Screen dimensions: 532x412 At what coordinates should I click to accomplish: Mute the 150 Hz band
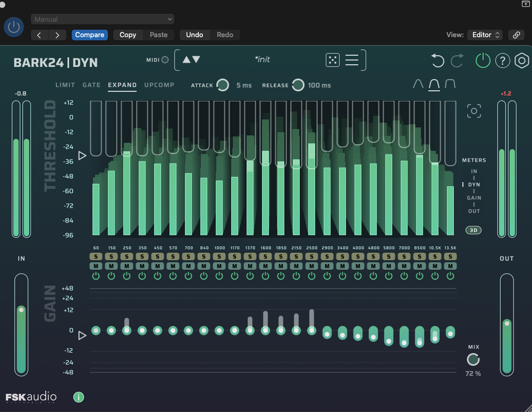[111, 266]
